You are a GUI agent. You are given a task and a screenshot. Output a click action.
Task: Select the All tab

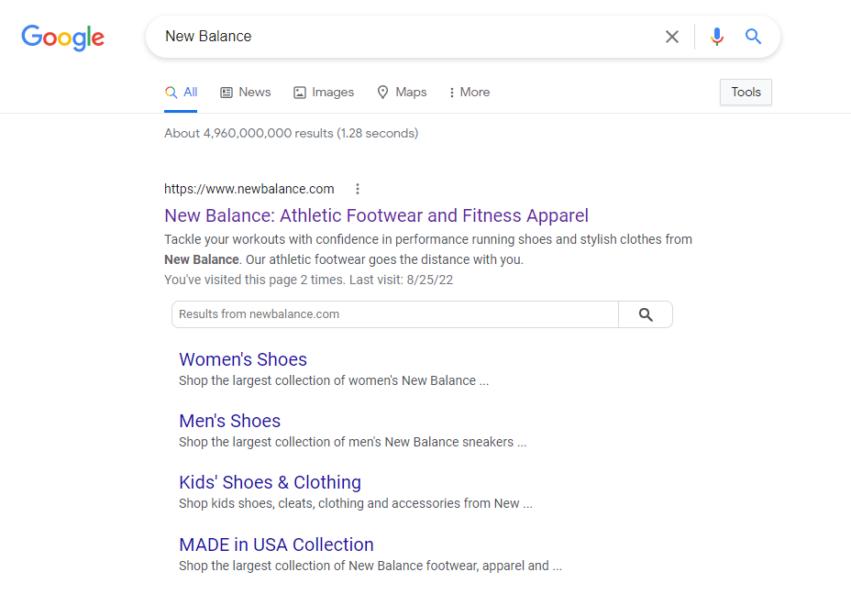pos(181,93)
